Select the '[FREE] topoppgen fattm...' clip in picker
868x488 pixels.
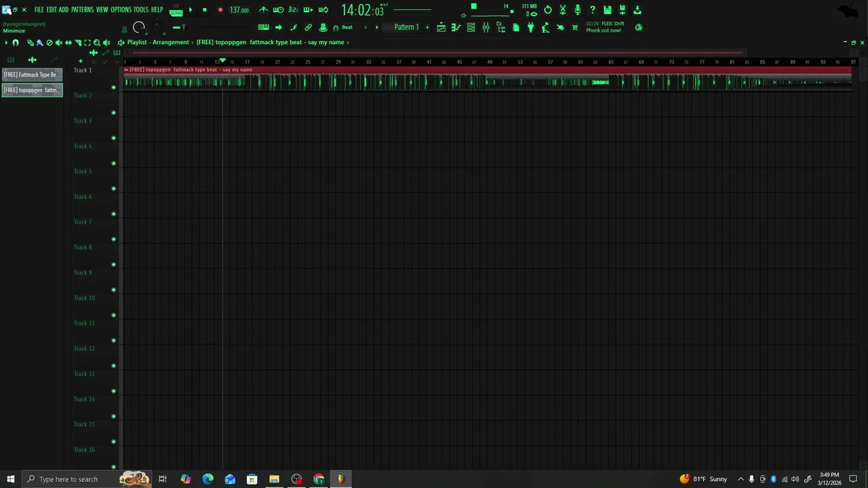33,90
